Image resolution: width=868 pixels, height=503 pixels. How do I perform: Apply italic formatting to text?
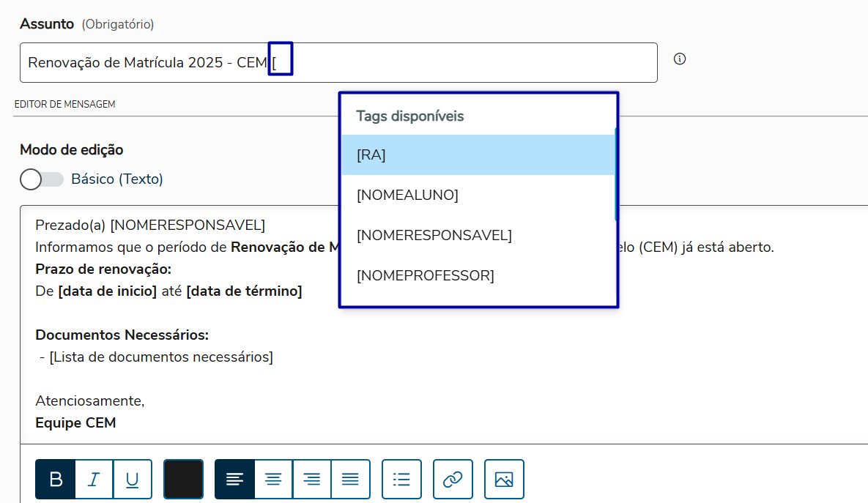coord(94,480)
